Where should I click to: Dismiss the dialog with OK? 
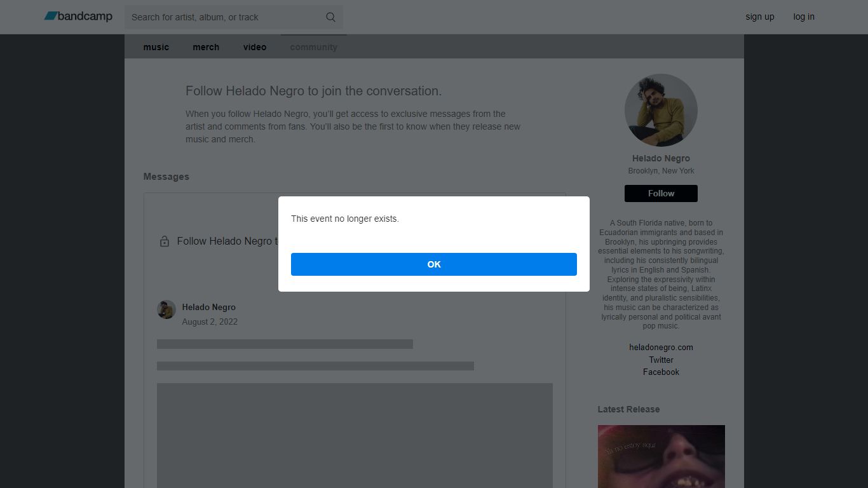434,264
